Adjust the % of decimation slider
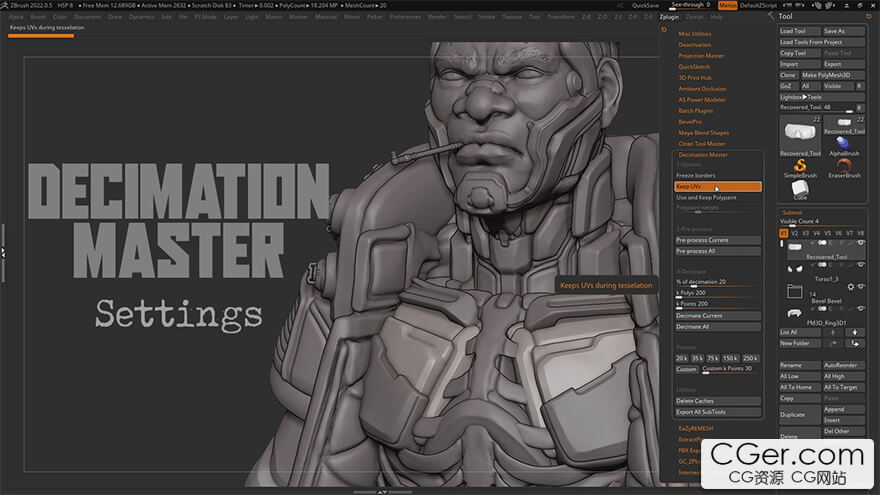The image size is (880, 495). tap(718, 282)
